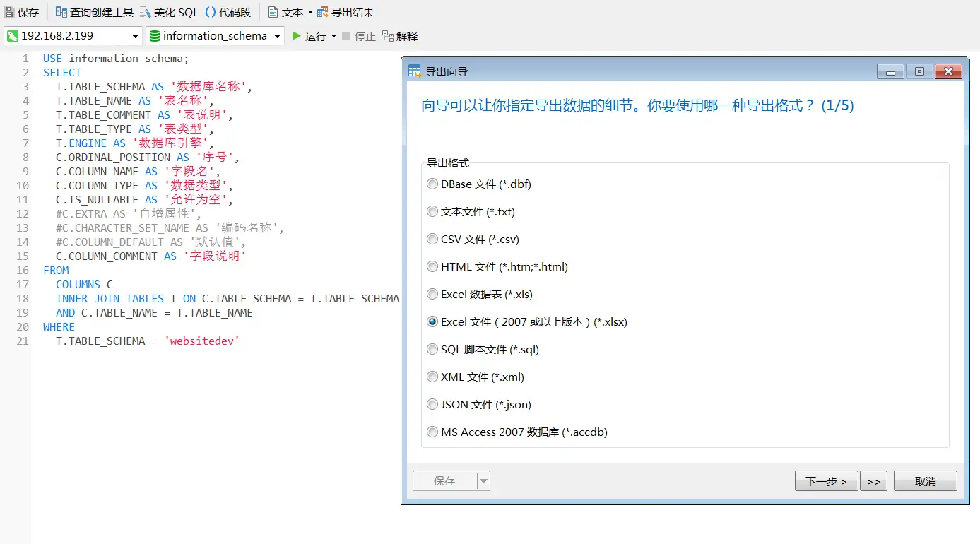Click the Export Wizard title bar icon

click(x=415, y=71)
